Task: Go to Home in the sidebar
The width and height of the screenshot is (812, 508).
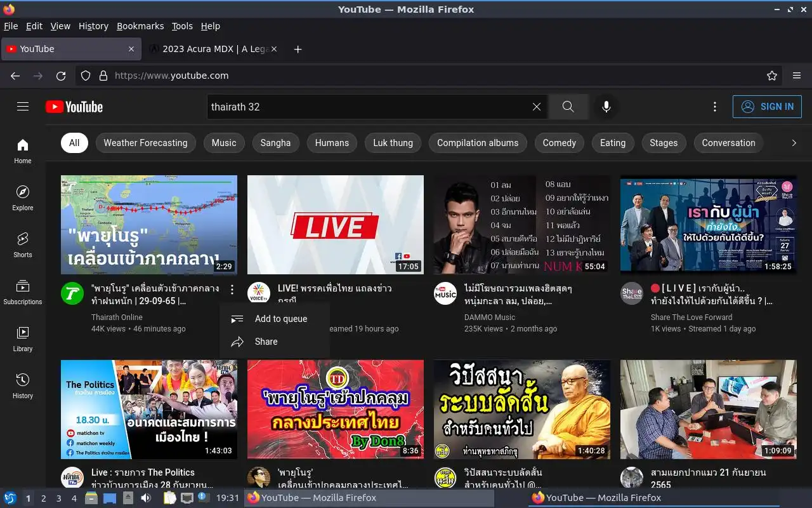Action: click(x=23, y=151)
